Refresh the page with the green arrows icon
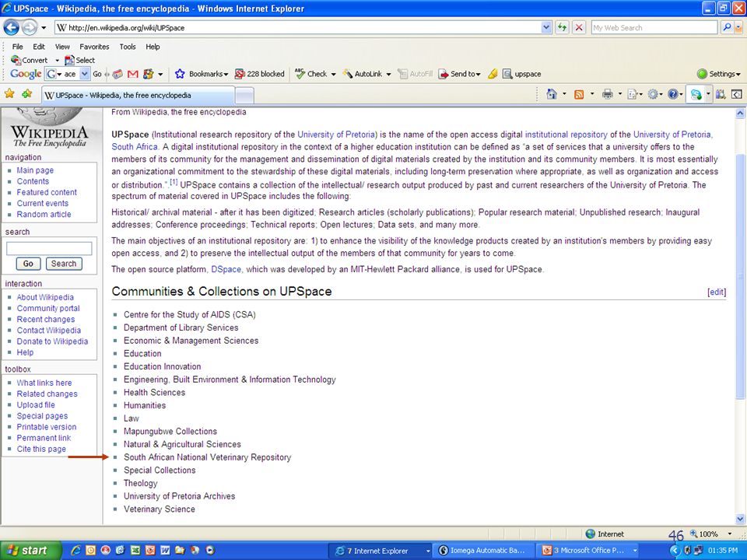 point(562,28)
